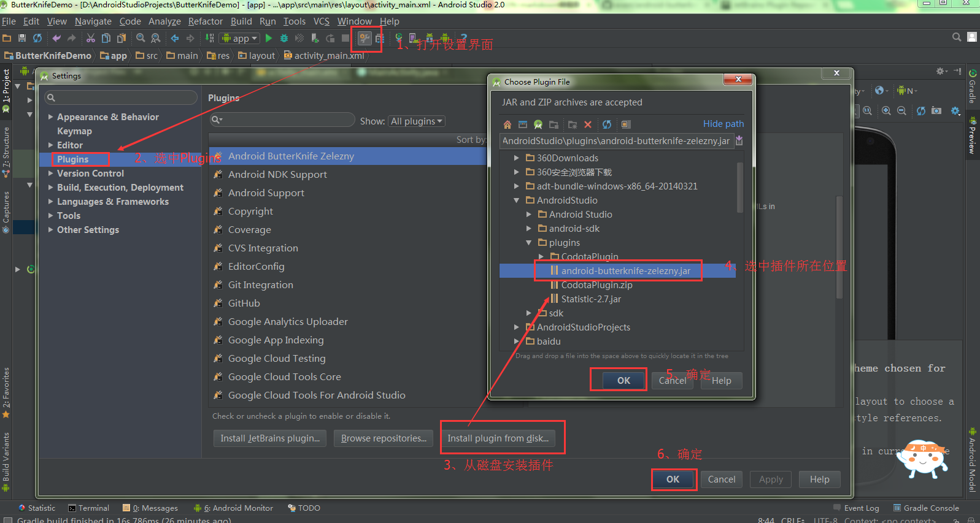Open locale globe dropdown in Preview
This screenshot has height=523, width=980.
pyautogui.click(x=882, y=91)
